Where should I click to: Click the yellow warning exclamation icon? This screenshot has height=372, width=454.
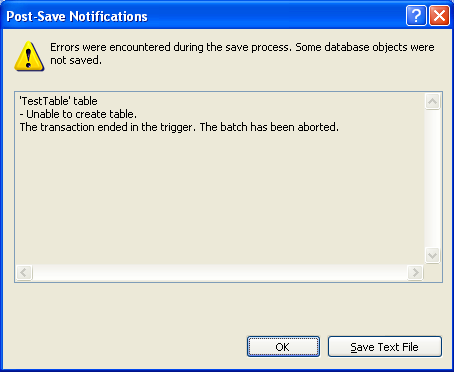pos(29,56)
